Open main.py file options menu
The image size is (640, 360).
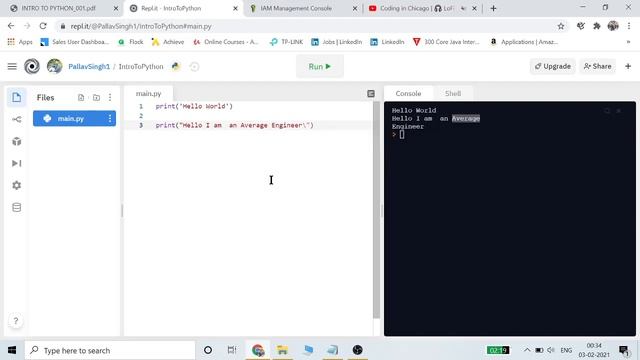pos(110,118)
